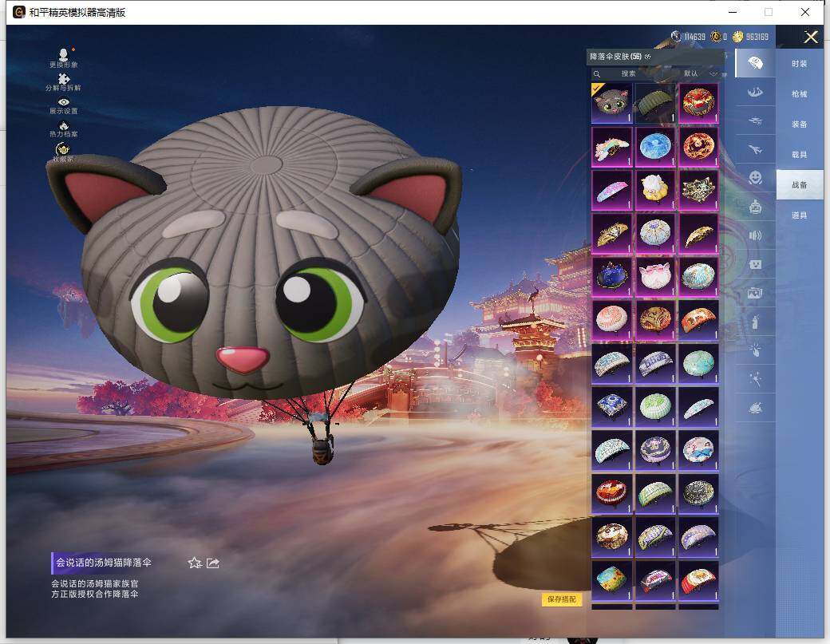The width and height of the screenshot is (830, 644).
Task: Close wardrobe with gold X button
Action: (x=810, y=37)
